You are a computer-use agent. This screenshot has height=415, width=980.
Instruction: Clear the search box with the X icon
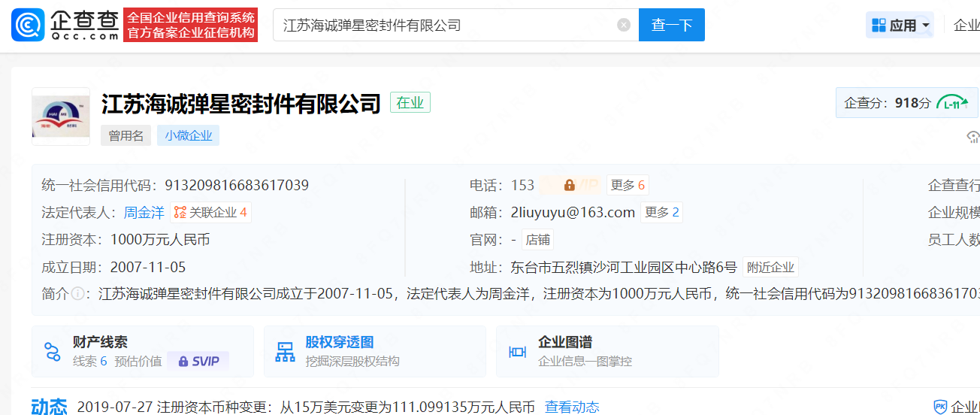624,25
